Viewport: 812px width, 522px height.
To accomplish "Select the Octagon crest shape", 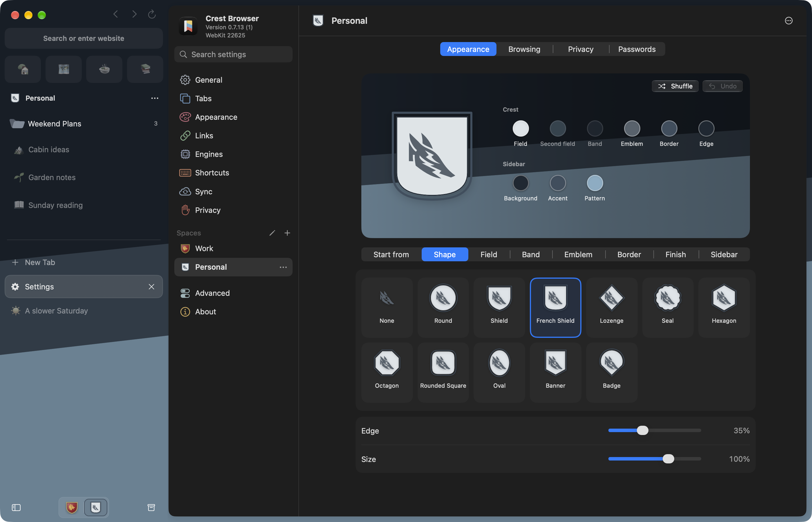I will (x=387, y=372).
